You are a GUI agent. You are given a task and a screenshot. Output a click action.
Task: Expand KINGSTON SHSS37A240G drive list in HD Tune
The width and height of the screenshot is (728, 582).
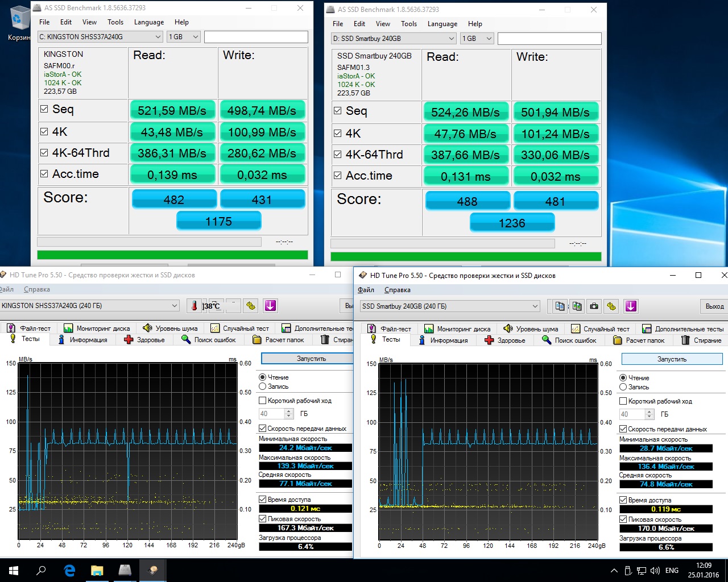[175, 306]
